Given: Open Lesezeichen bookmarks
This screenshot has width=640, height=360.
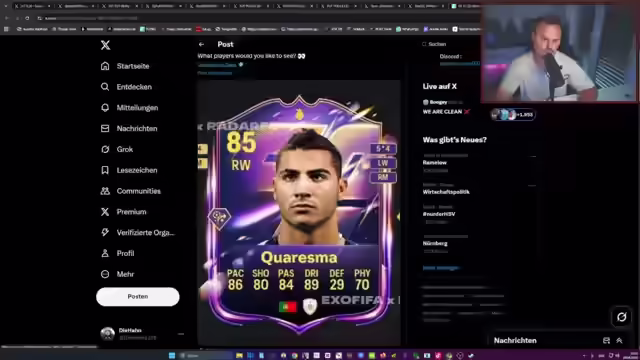Looking at the screenshot, I should 129,170.
